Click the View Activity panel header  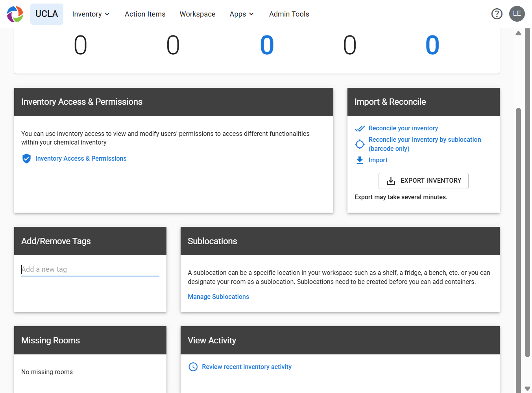point(340,340)
